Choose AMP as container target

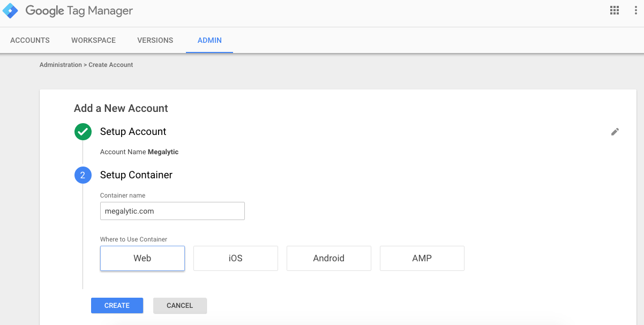pyautogui.click(x=422, y=258)
